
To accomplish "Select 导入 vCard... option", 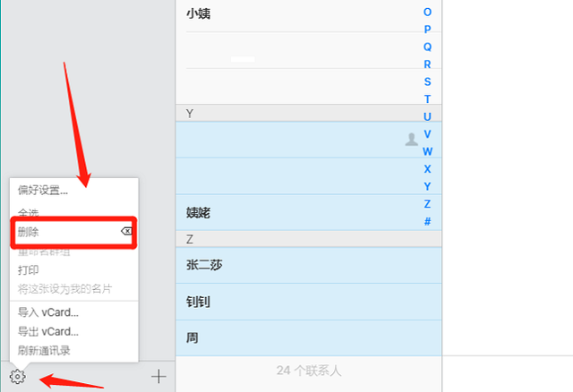I will pyautogui.click(x=47, y=312).
